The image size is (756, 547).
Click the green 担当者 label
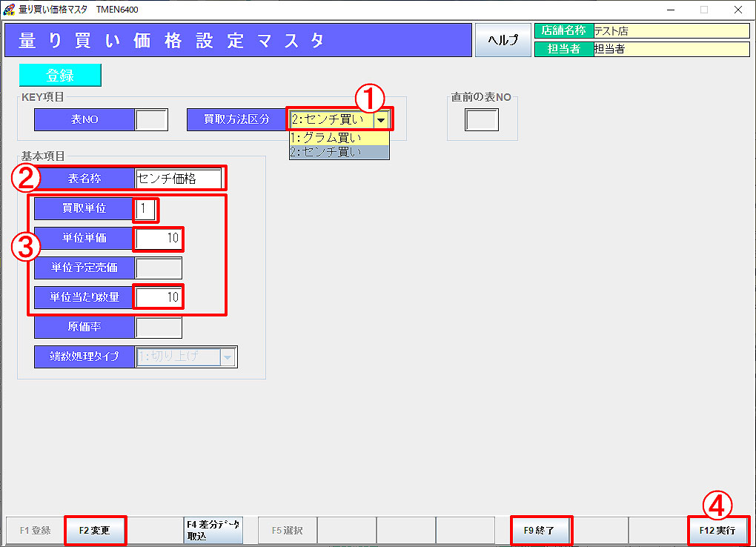563,49
